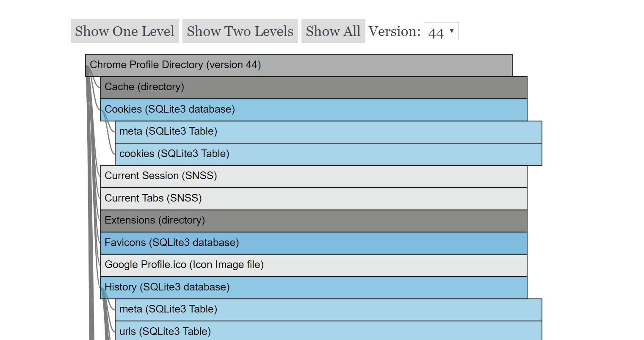Click the dropdown arrow beside version 44
The width and height of the screenshot is (644, 340).
(x=452, y=31)
